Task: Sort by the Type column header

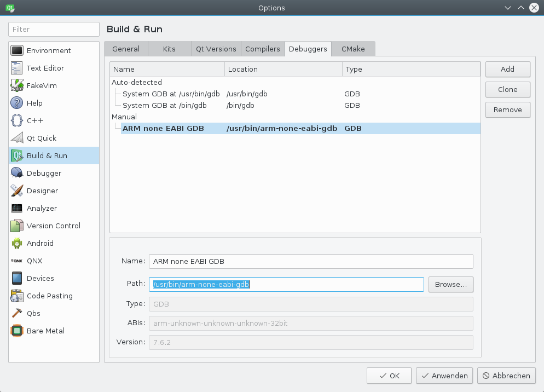Action: click(411, 69)
